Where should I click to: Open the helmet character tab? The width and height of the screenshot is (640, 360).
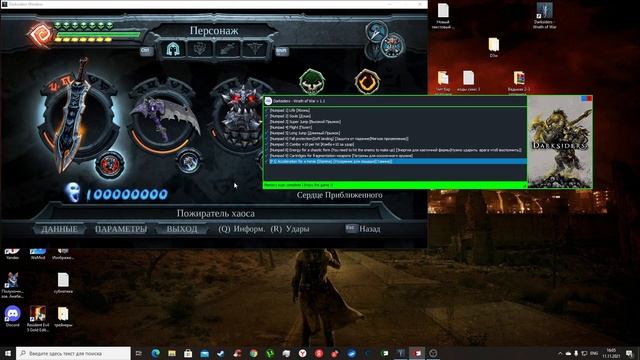pyautogui.click(x=173, y=49)
